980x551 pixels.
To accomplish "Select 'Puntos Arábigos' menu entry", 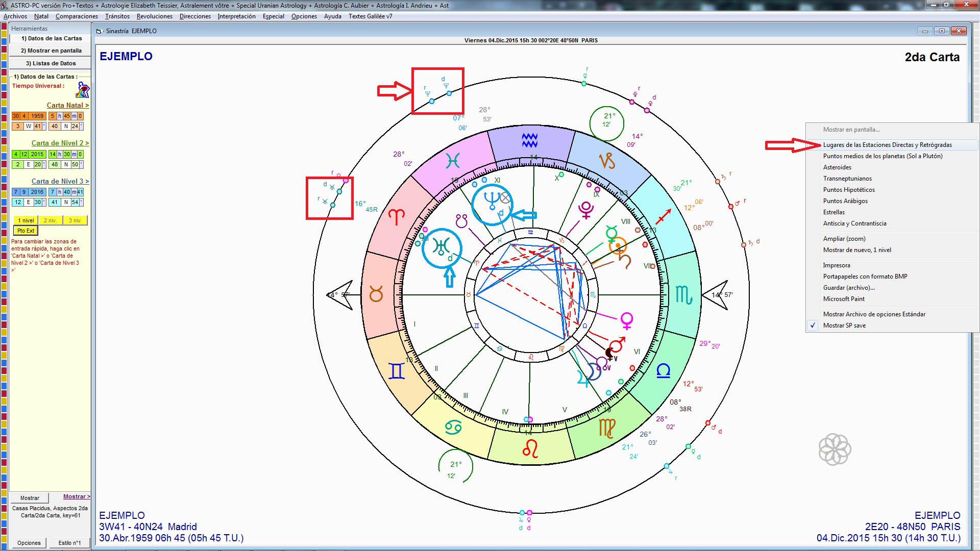I will [x=845, y=201].
